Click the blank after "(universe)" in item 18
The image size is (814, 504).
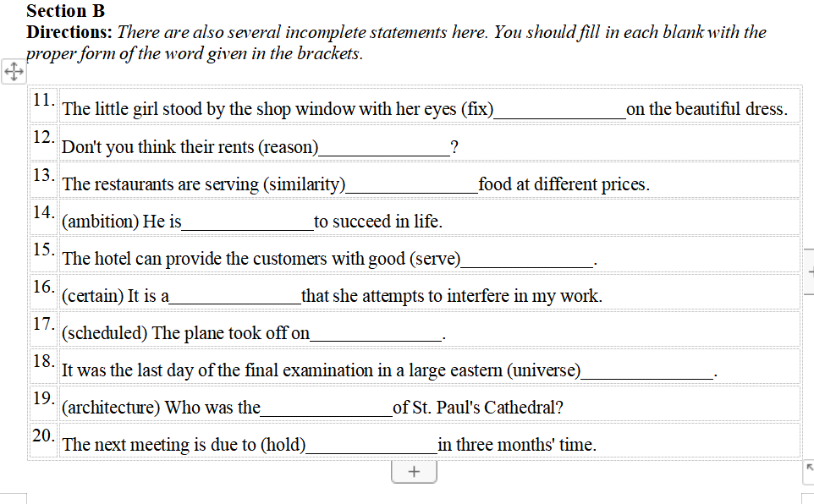pyautogui.click(x=647, y=371)
